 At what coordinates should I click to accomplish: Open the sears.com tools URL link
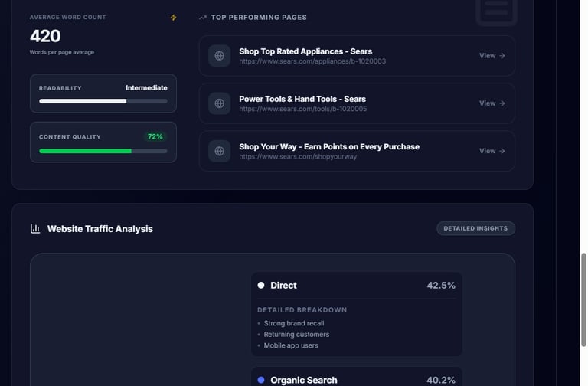tap(302, 109)
